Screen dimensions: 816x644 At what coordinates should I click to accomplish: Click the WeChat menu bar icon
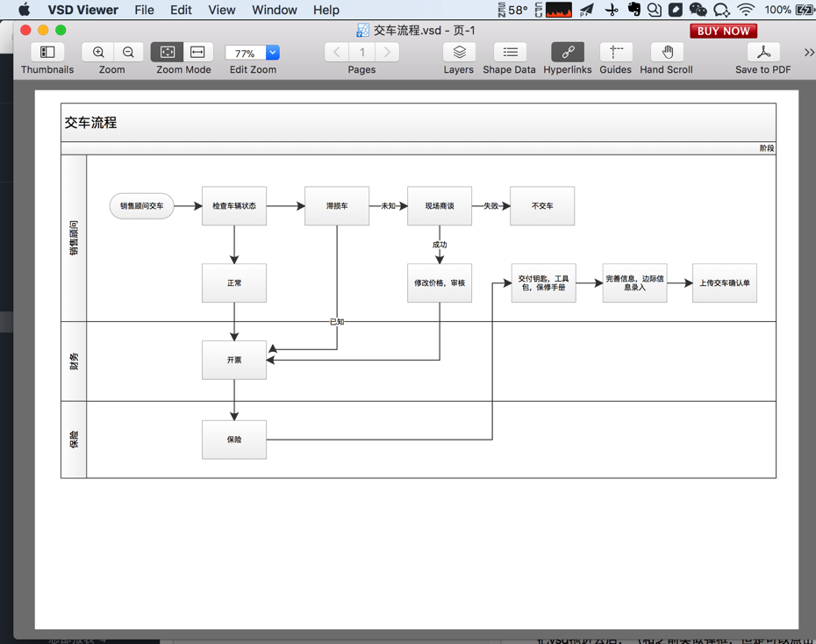click(698, 10)
